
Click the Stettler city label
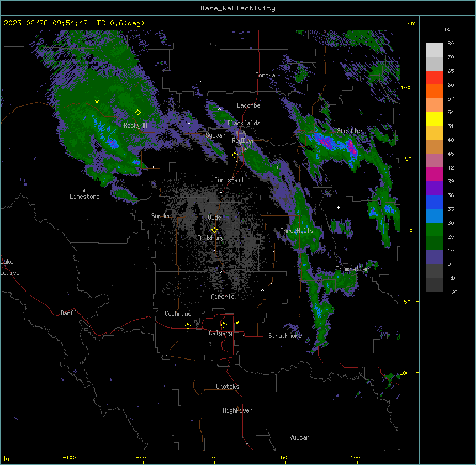[x=350, y=131]
